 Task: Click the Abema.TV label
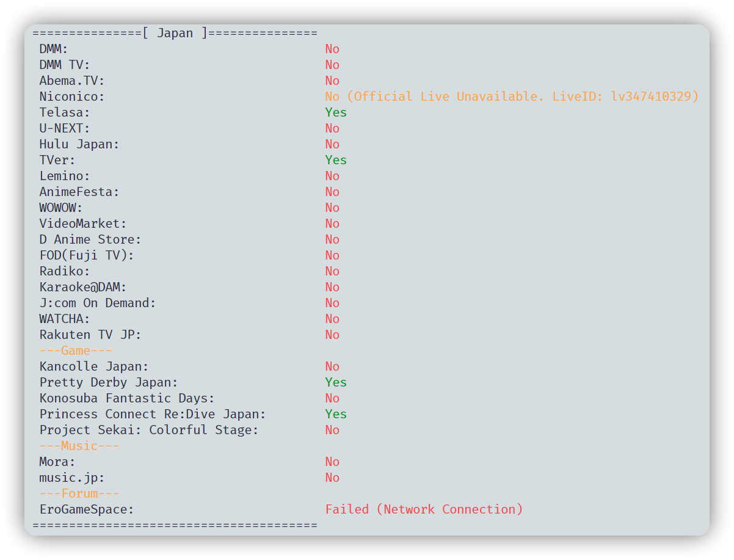[72, 81]
